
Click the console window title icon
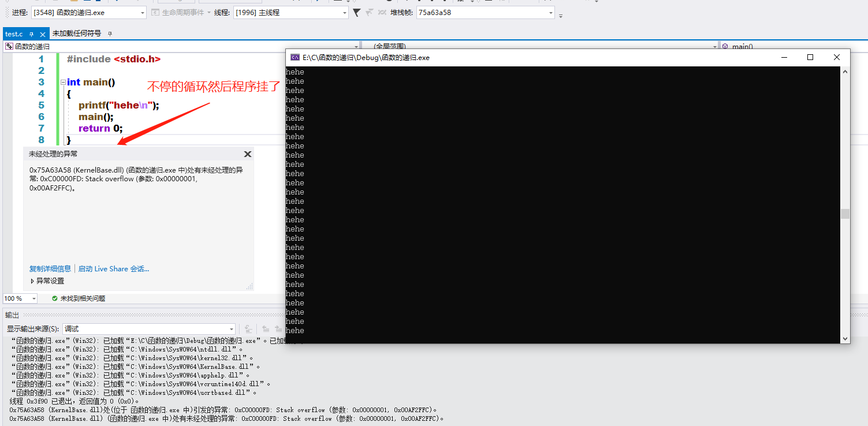coord(295,57)
